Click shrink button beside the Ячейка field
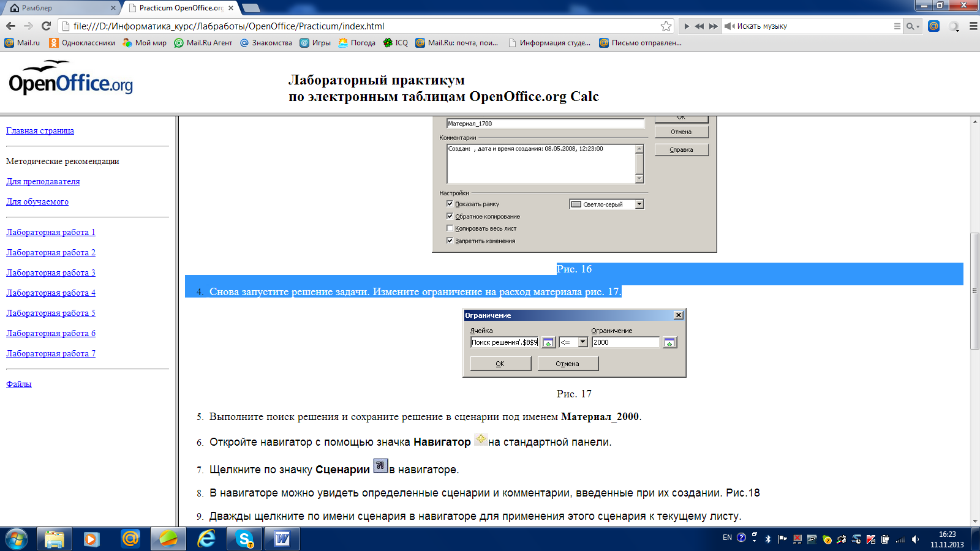This screenshot has width=980, height=551. [548, 342]
